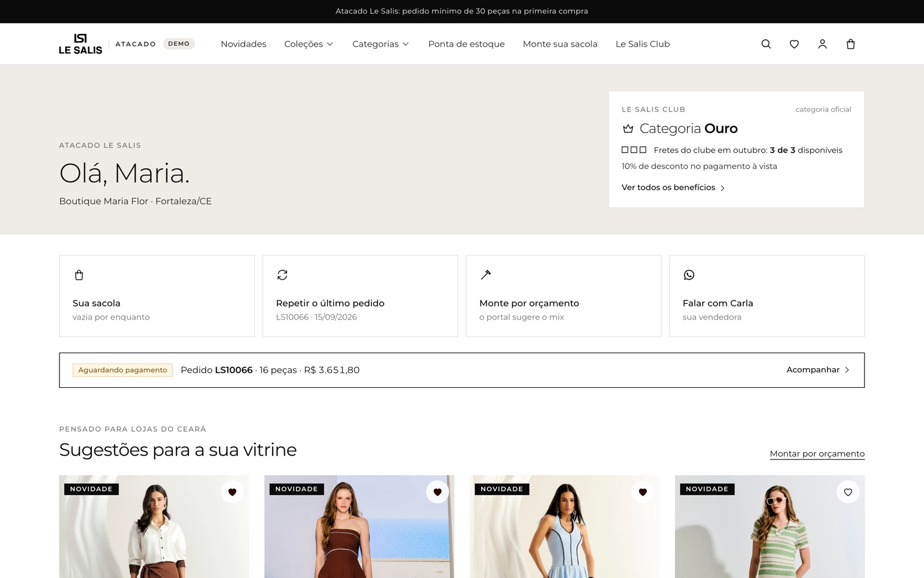Click the WhatsApp icon for Falar com Carla

pyautogui.click(x=689, y=275)
